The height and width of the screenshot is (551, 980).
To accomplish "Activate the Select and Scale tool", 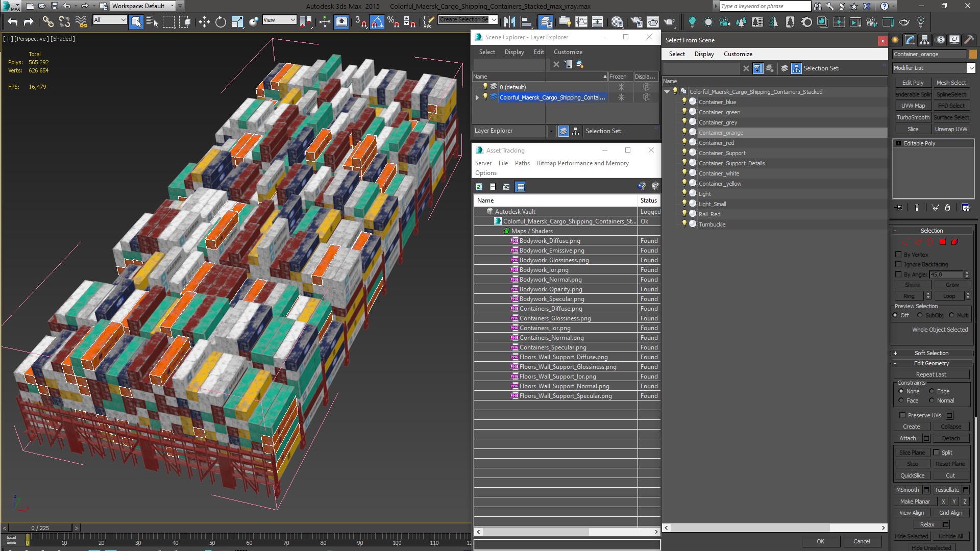I will coord(237,21).
